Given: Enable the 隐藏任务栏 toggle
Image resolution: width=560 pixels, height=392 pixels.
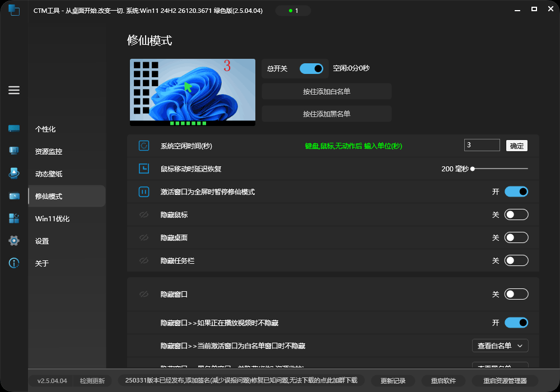Looking at the screenshot, I should tap(516, 260).
